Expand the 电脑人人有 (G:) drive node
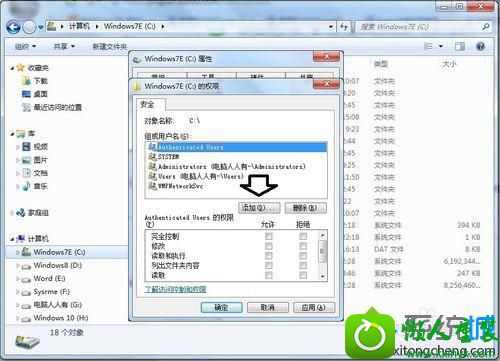Screen dimensions: 500x361 (x=18, y=305)
